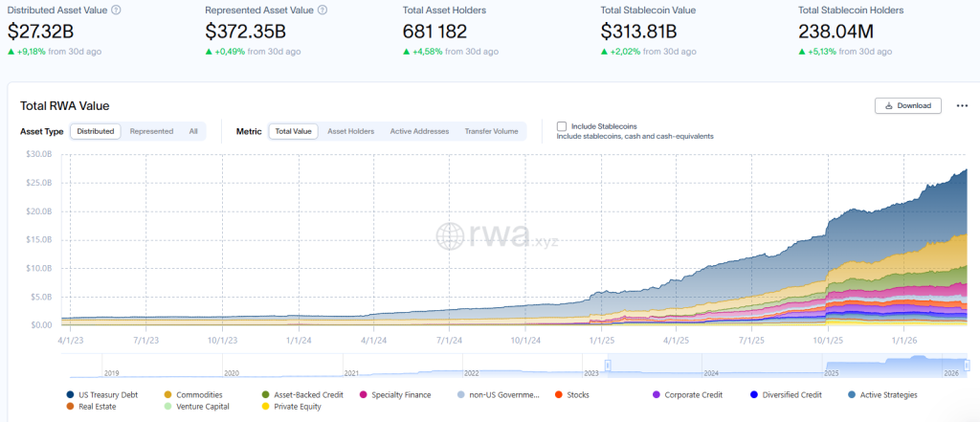
Task: Select the Transfer Volume metric
Action: pyautogui.click(x=491, y=131)
